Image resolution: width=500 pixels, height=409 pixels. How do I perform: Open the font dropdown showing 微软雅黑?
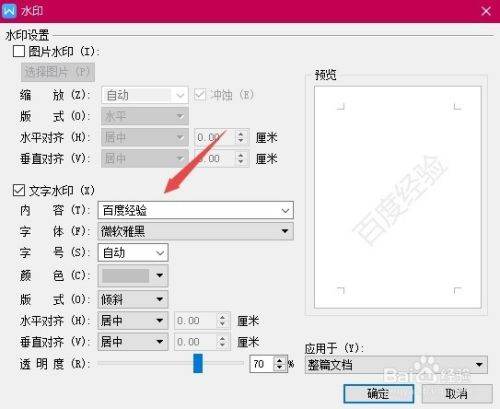coord(196,231)
